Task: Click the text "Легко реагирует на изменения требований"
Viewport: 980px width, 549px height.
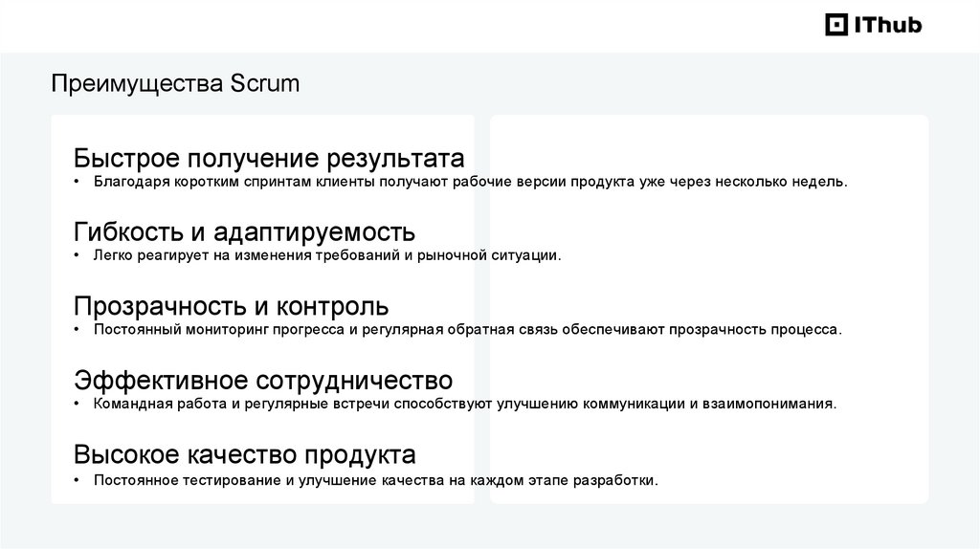Action: (325, 255)
